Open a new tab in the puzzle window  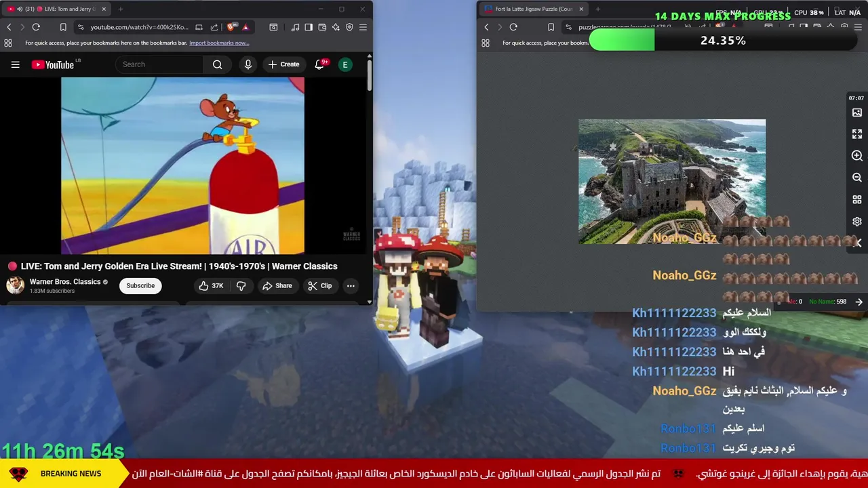pos(598,9)
